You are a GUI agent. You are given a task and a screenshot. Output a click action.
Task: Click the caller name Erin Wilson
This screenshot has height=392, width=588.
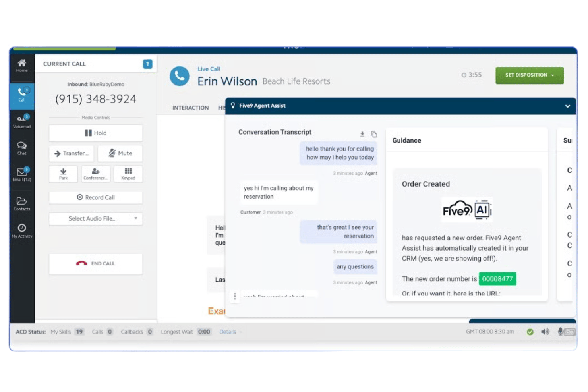click(x=227, y=81)
